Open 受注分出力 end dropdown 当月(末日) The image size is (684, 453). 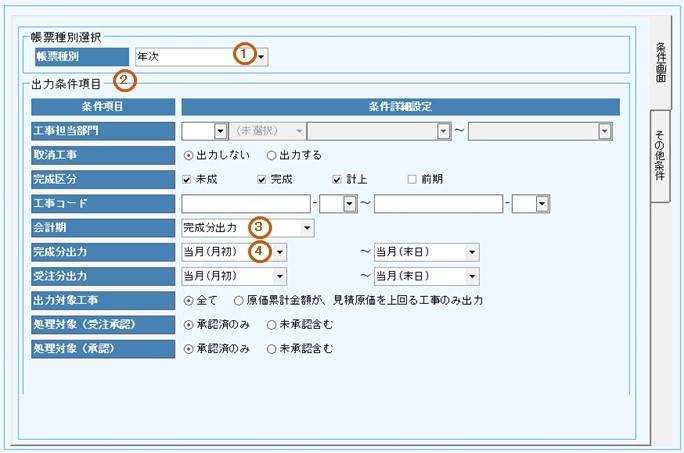(471, 276)
